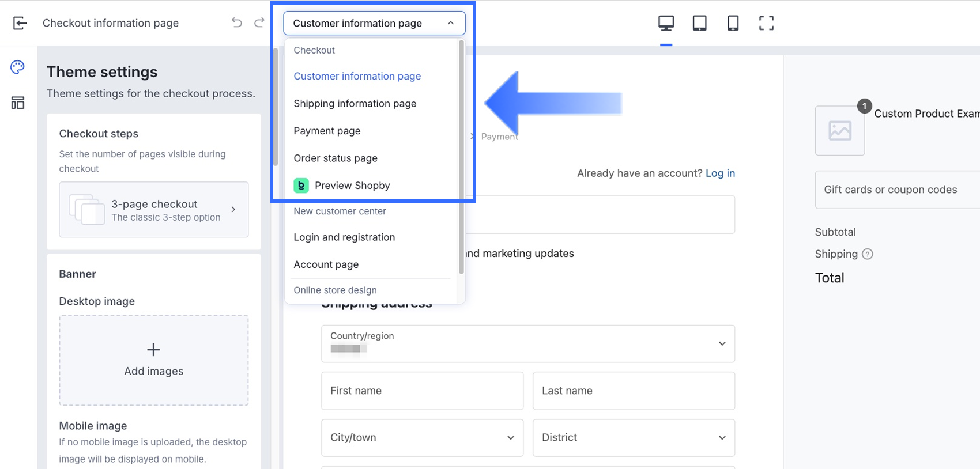Click the undo arrow icon

[x=237, y=22]
